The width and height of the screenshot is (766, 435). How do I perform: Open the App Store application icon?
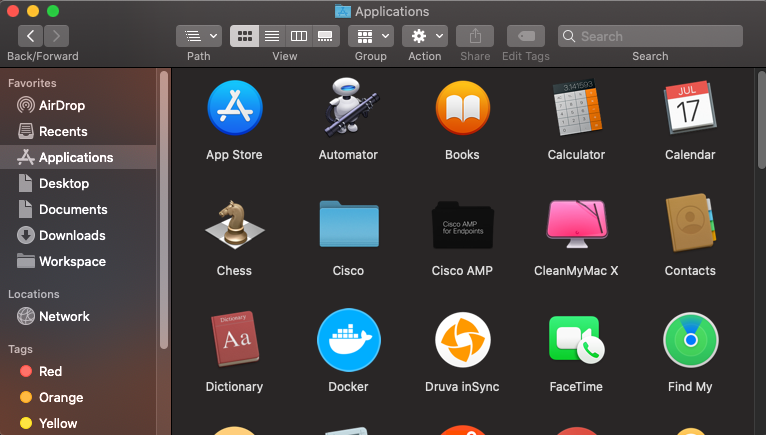tap(235, 108)
